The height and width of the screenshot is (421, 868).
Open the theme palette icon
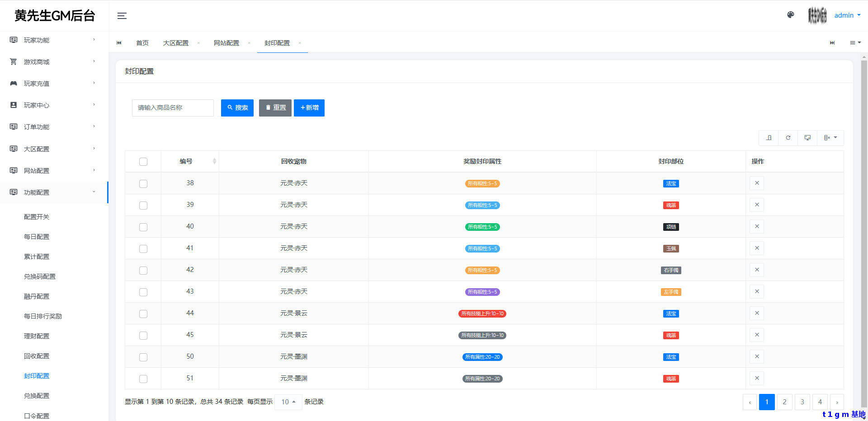pyautogui.click(x=790, y=15)
